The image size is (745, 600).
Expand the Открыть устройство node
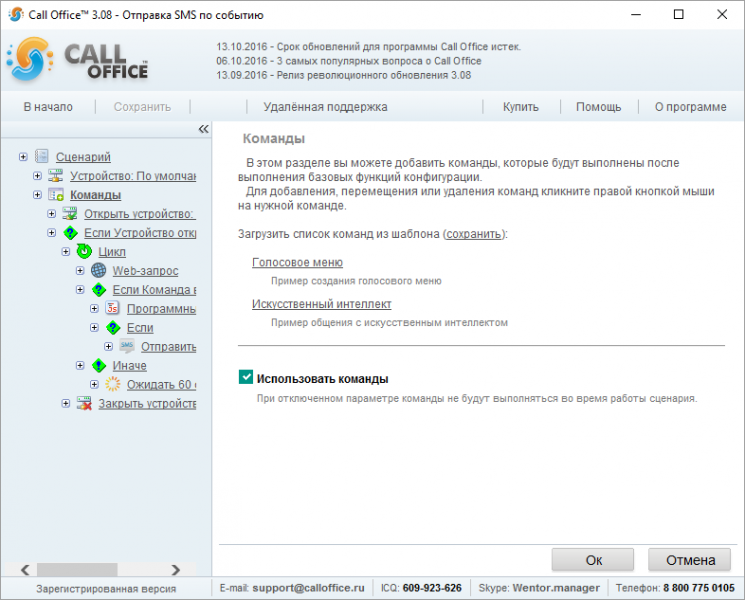[51, 213]
